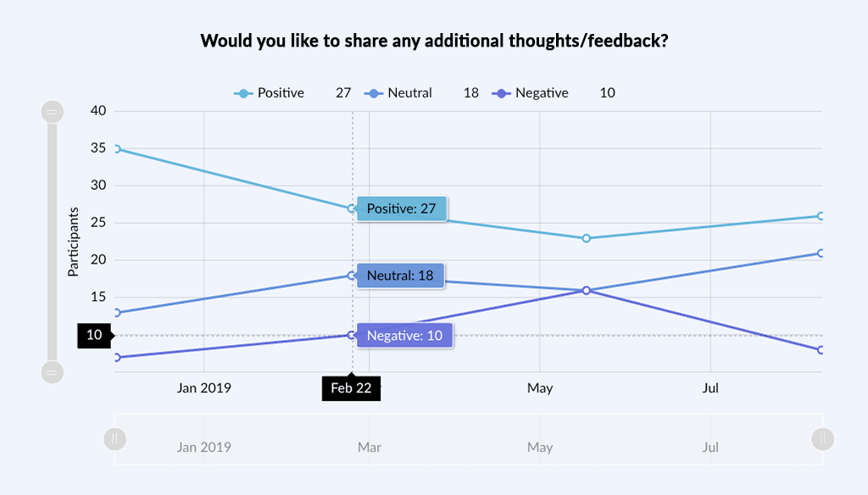Click the middle of the date range navigator track
Viewport: 868px width, 495px height.
pyautogui.click(x=466, y=439)
